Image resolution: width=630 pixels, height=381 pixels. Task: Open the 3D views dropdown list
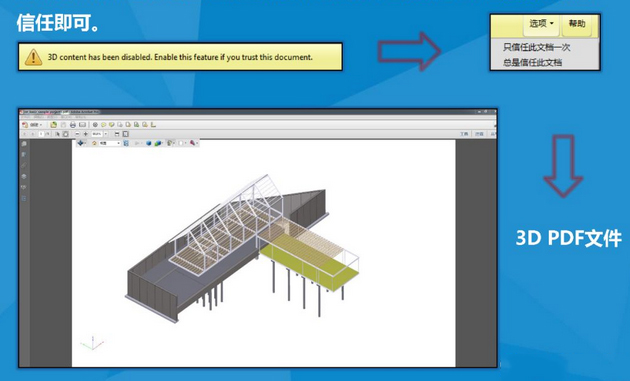(110, 143)
